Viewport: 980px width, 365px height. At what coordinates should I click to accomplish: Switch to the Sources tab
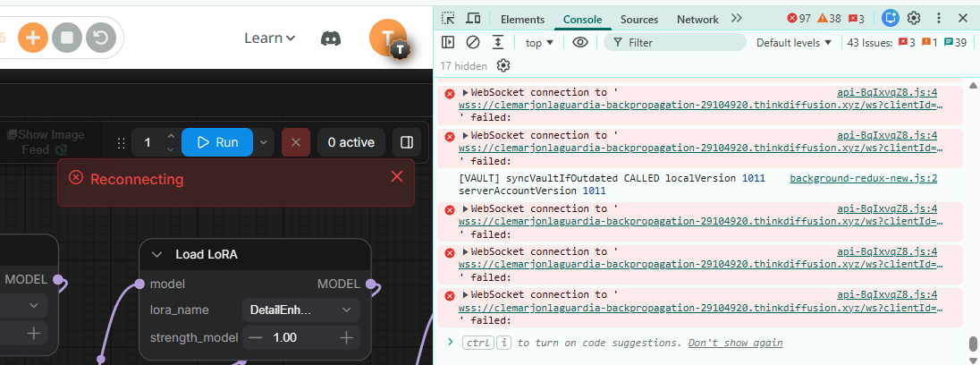(x=639, y=20)
